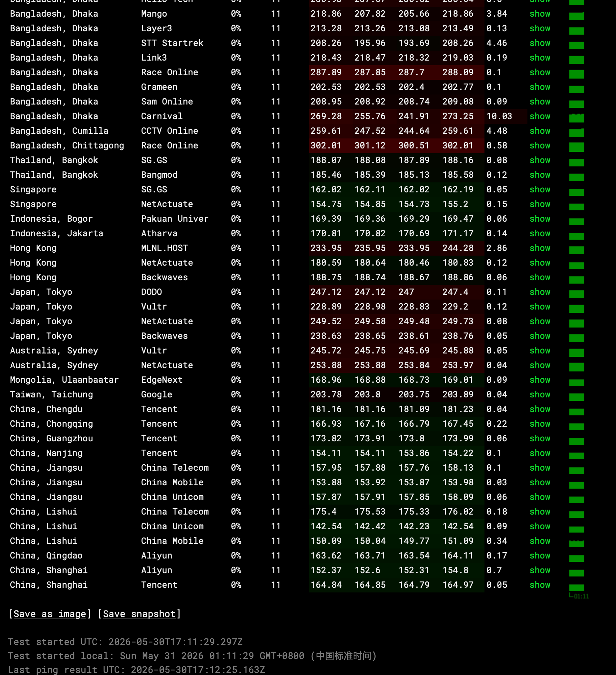
Task: Click show for Shanghai Aliyun row
Action: 540,570
